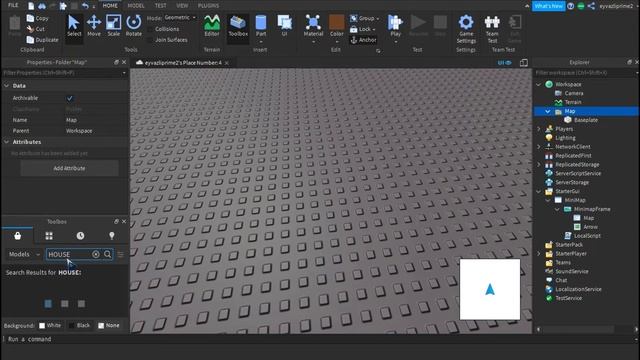Collapse the MiniMapFrame node

click(557, 209)
